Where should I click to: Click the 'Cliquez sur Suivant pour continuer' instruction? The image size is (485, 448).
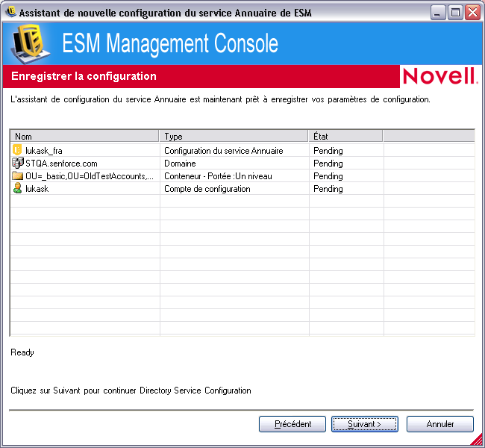pyautogui.click(x=131, y=391)
